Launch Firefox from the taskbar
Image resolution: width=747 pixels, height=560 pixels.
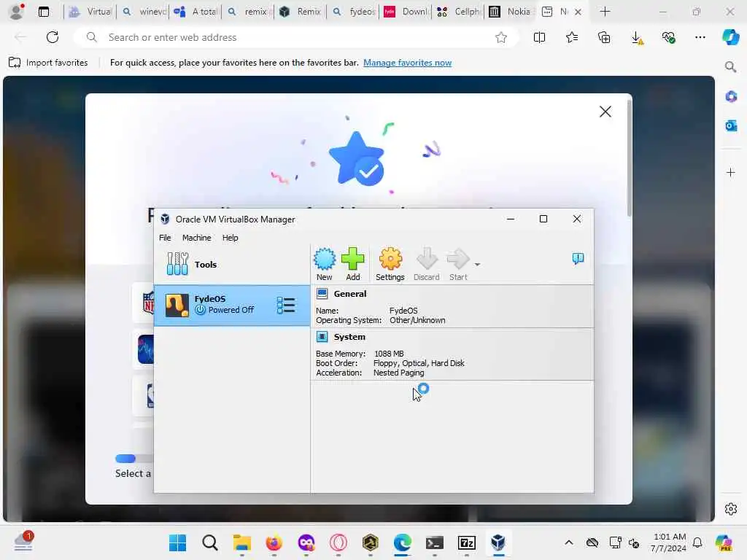274,542
